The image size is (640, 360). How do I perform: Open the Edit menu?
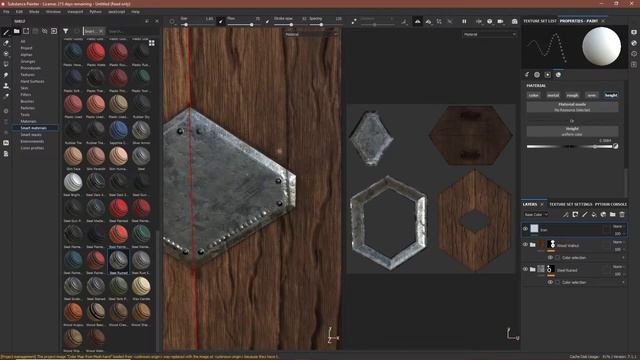point(19,12)
